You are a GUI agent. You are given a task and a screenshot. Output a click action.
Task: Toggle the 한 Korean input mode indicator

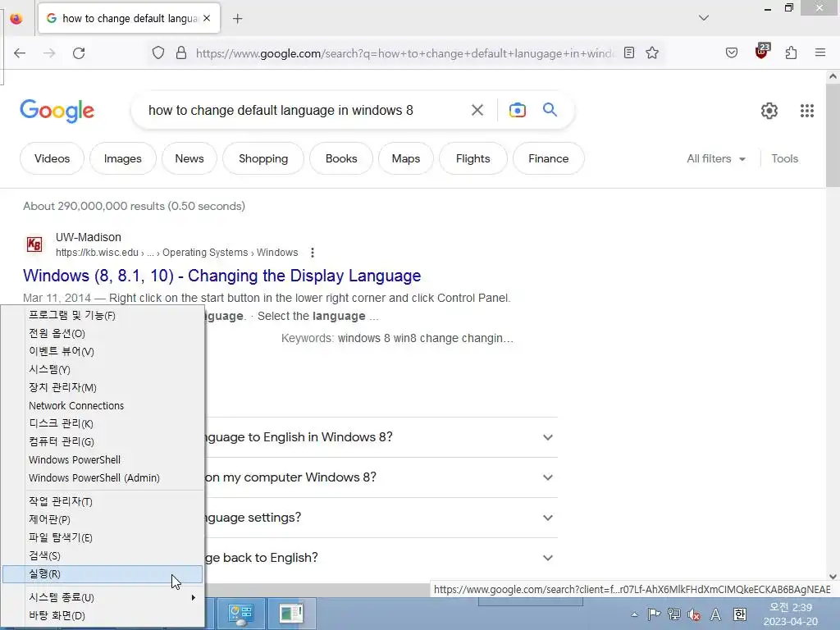point(740,614)
